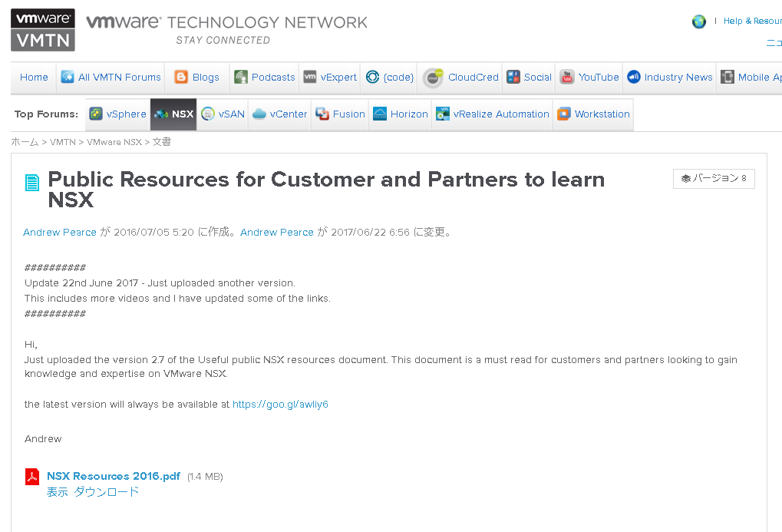Image resolution: width=782 pixels, height=532 pixels.
Task: Open the Horizon top forum
Action: coord(410,114)
